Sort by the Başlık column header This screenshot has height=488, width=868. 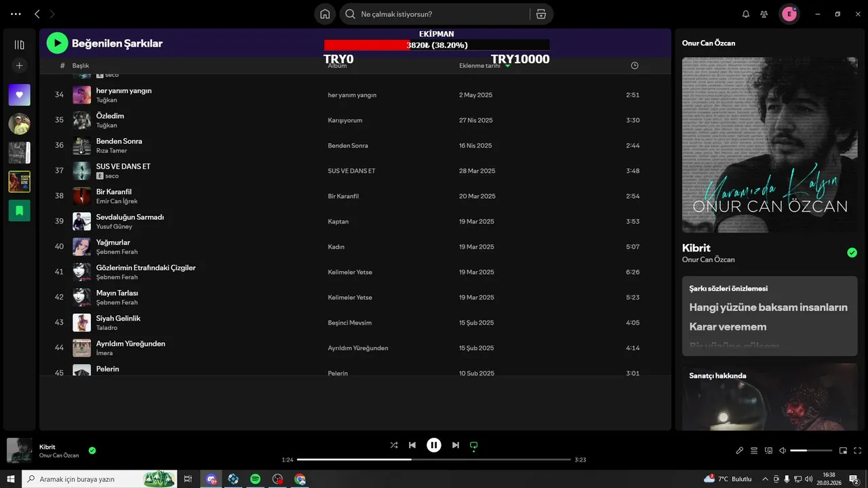[x=81, y=66]
